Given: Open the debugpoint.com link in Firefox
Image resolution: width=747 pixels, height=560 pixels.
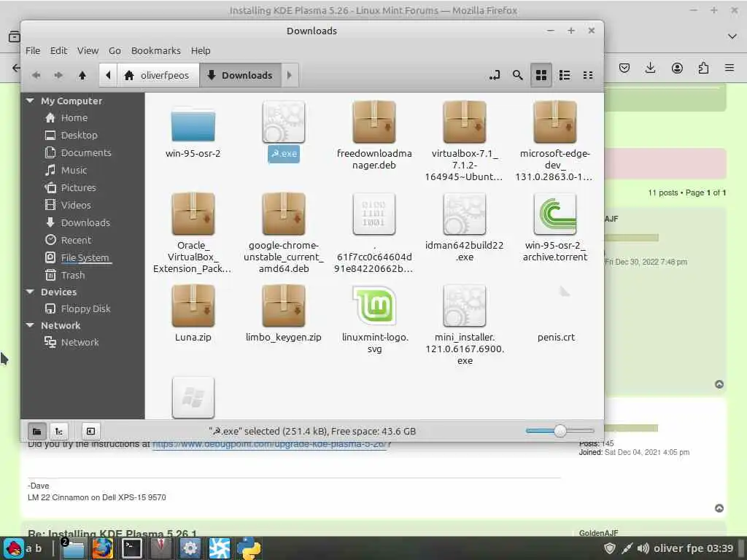Looking at the screenshot, I should click(x=270, y=444).
